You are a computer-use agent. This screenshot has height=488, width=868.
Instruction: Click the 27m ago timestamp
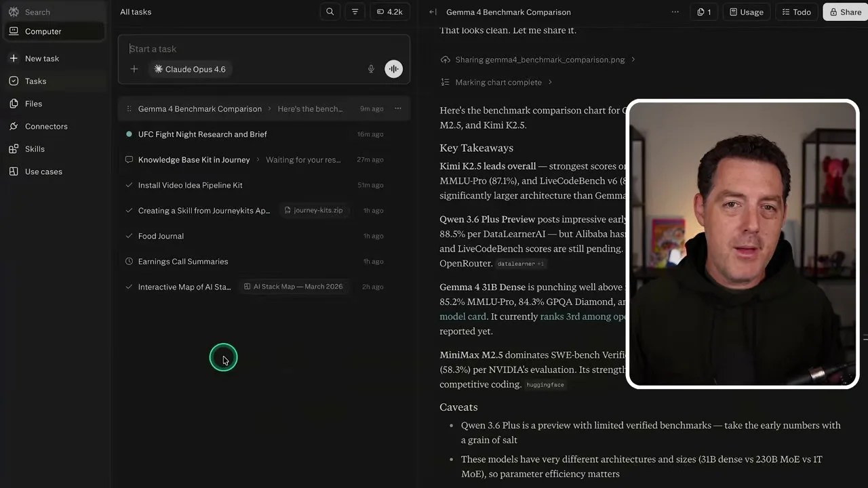pos(370,160)
